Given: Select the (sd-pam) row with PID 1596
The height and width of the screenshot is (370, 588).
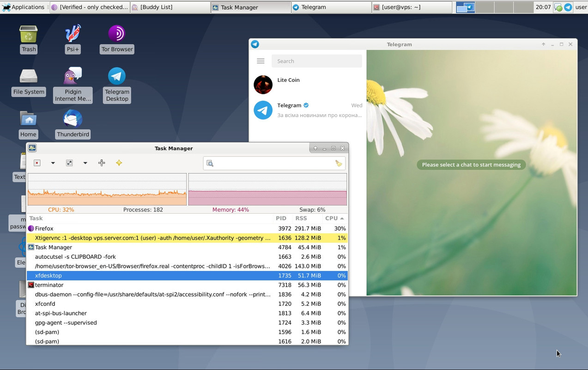Looking at the screenshot, I should coord(187,332).
